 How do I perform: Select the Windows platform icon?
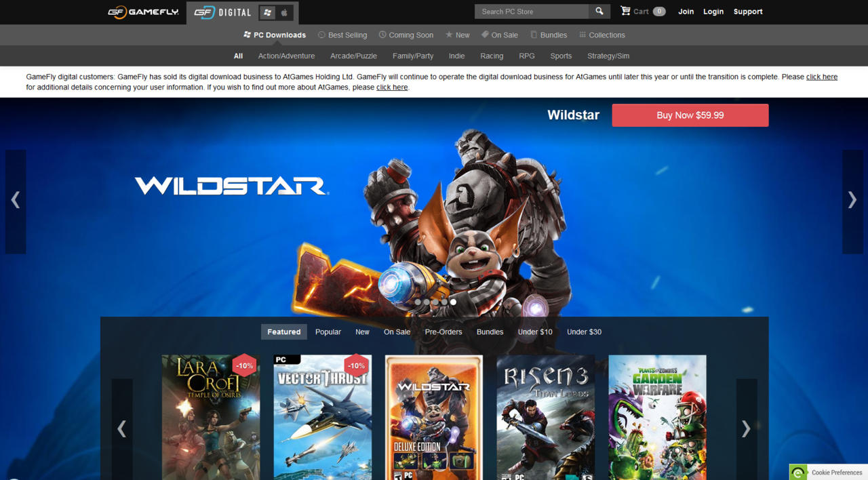tap(268, 12)
